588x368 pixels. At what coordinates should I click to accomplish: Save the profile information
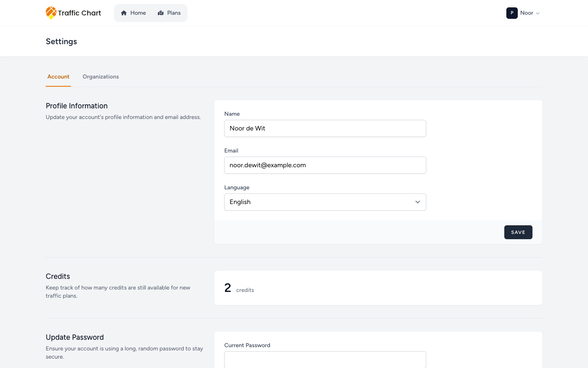518,232
